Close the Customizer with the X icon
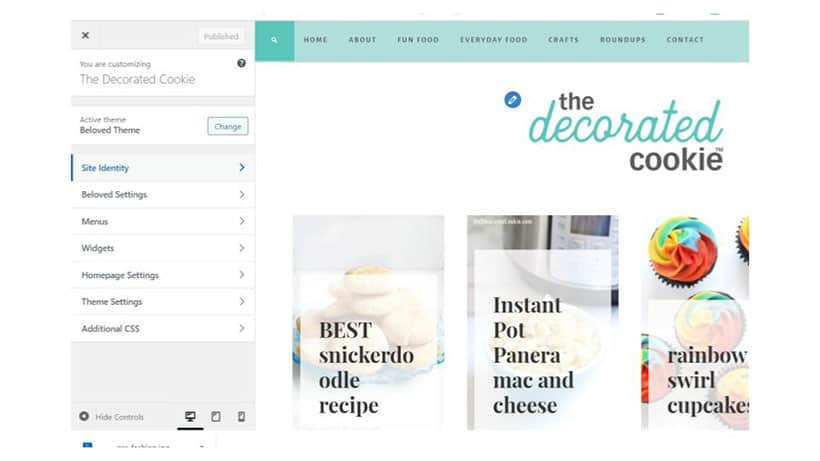Image resolution: width=820 pixels, height=461 pixels. click(x=85, y=36)
